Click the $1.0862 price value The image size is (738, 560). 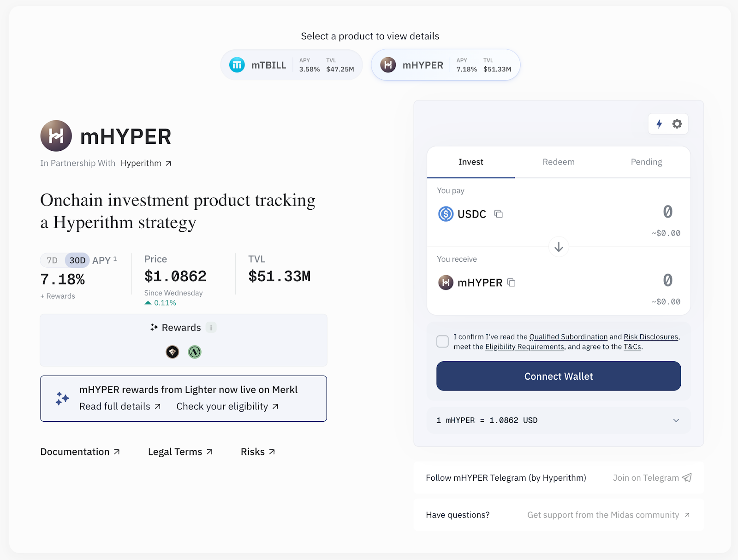pyautogui.click(x=175, y=276)
